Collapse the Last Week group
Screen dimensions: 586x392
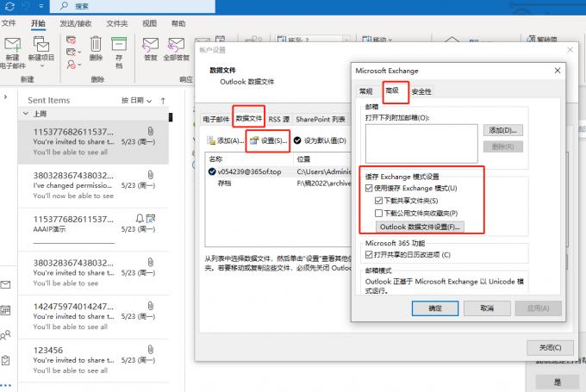[25, 113]
